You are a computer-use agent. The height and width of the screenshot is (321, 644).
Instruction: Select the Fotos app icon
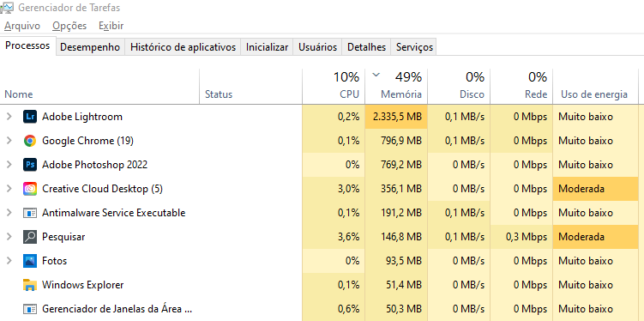pos(30,261)
